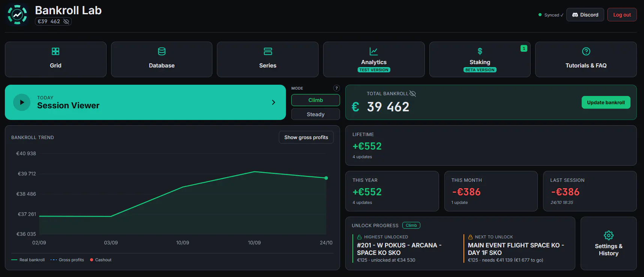This screenshot has width=644, height=277.
Task: Select Climb mode
Action: [x=316, y=100]
